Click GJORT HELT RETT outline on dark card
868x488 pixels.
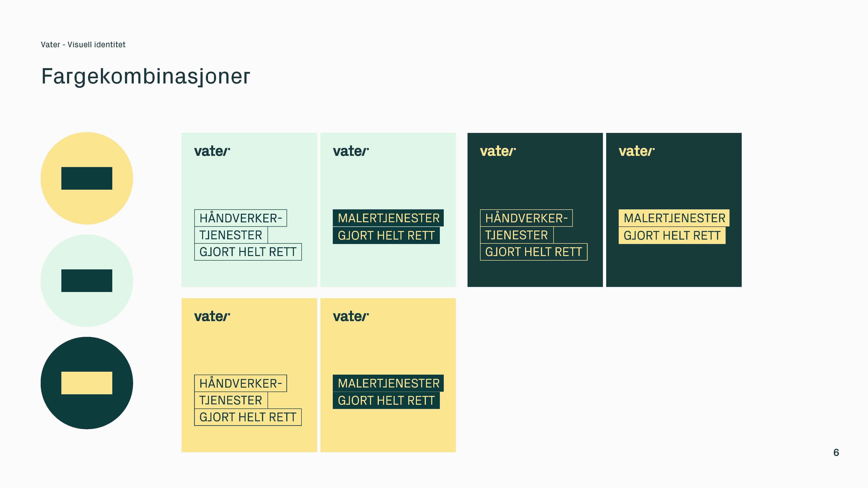pos(533,252)
